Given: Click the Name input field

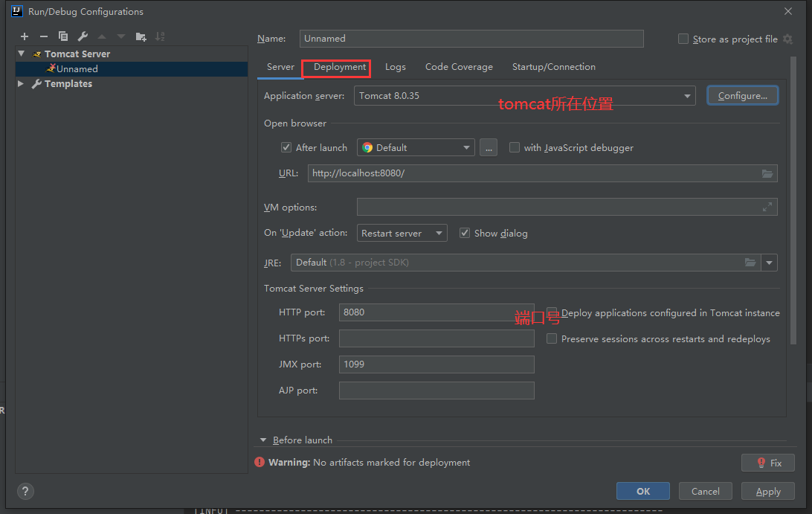Looking at the screenshot, I should [471, 39].
